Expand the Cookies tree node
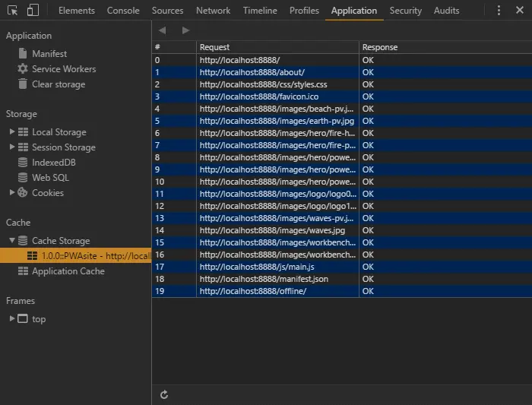Viewport: 532px width, 405px height. (12, 193)
